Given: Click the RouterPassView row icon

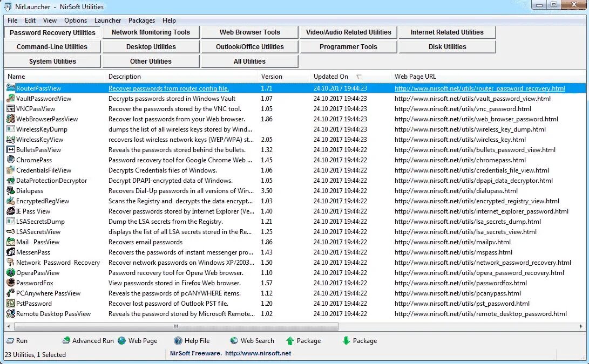Looking at the screenshot, I should tap(10, 88).
